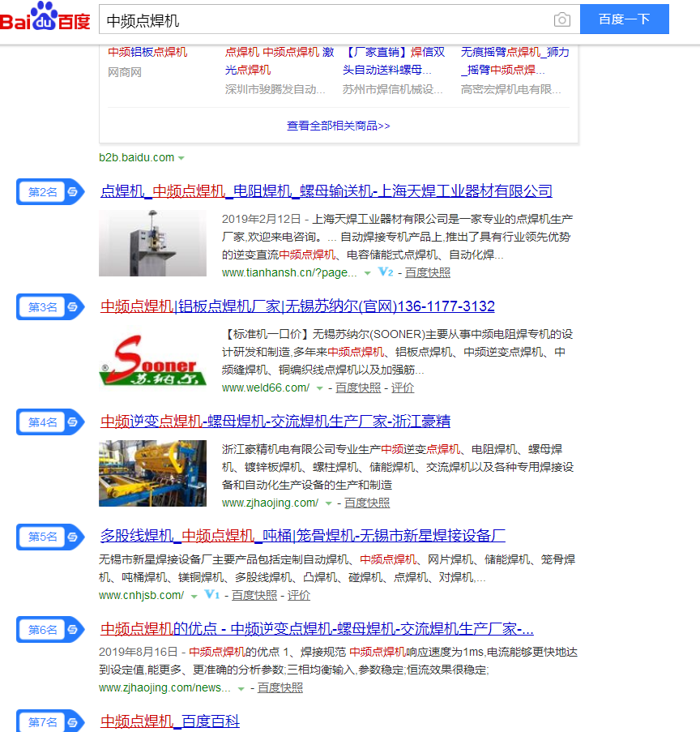The width and height of the screenshot is (700, 732).
Task: Click the rank badge labeled 第4名
Action: click(50, 422)
